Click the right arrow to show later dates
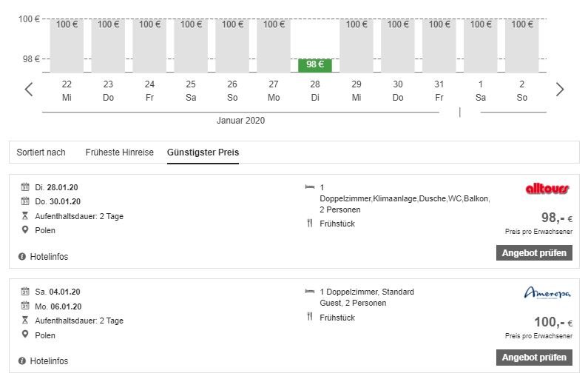The height and width of the screenshot is (379, 588). coord(559,90)
